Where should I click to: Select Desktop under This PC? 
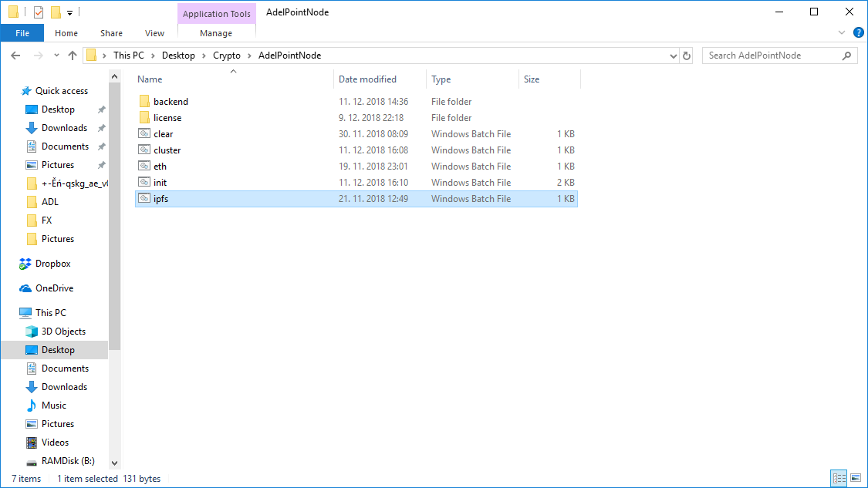58,350
